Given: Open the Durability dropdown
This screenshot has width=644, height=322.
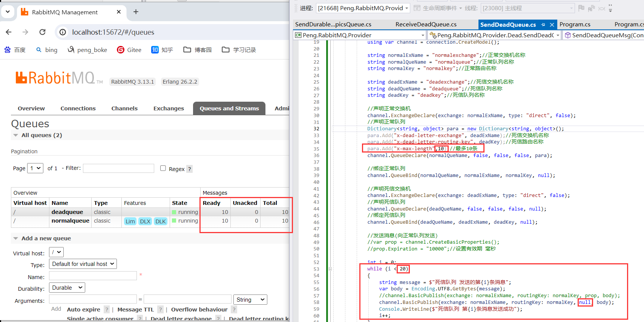Looking at the screenshot, I should 67,288.
